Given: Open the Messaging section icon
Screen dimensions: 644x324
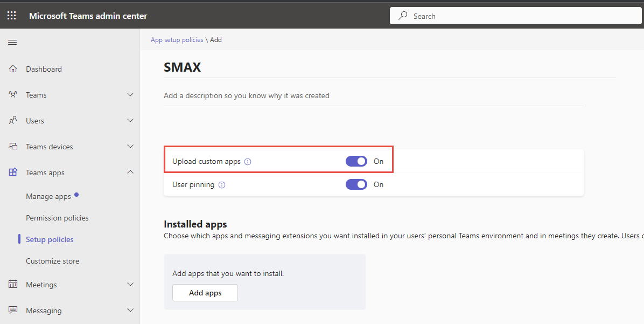Looking at the screenshot, I should click(x=12, y=310).
